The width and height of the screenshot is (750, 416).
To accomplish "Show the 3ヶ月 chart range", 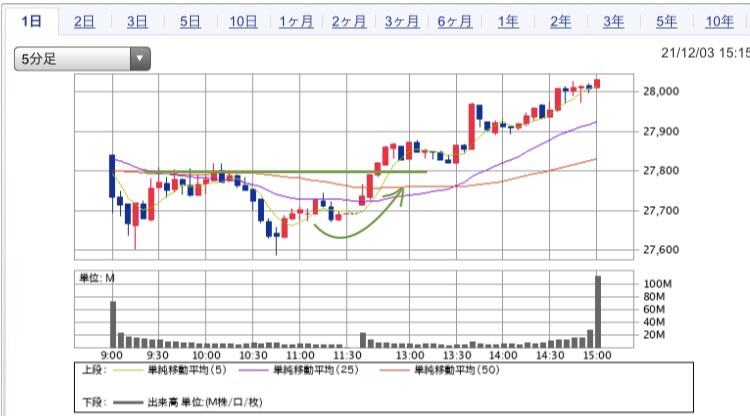I will pos(402,22).
